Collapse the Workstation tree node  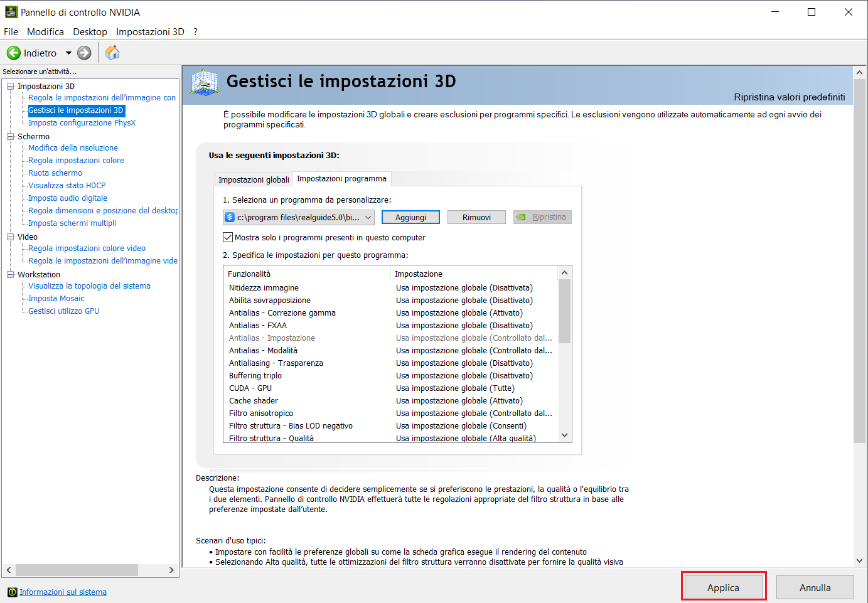(x=11, y=275)
